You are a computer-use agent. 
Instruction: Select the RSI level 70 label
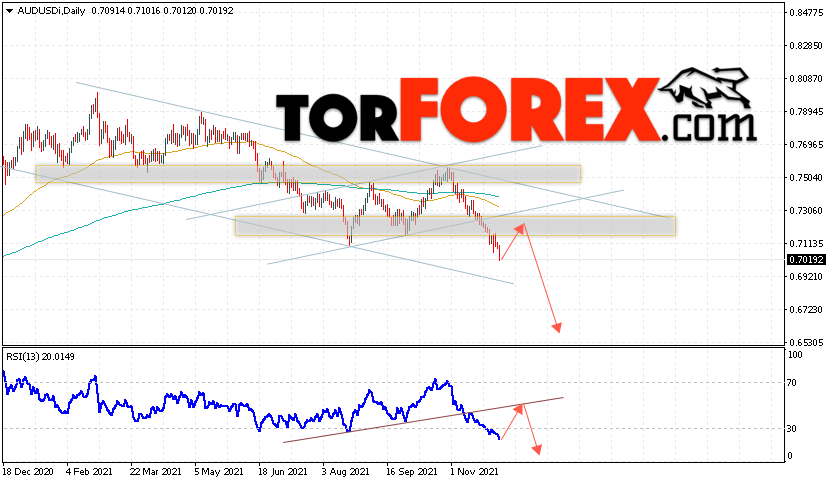pyautogui.click(x=792, y=382)
